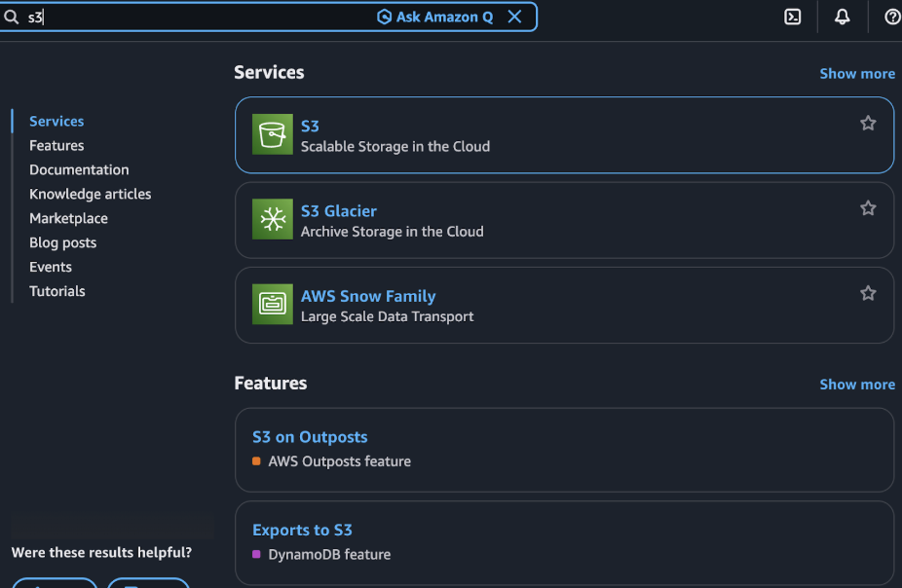
Task: Open CloudShell from the terminal icon
Action: pos(792,17)
